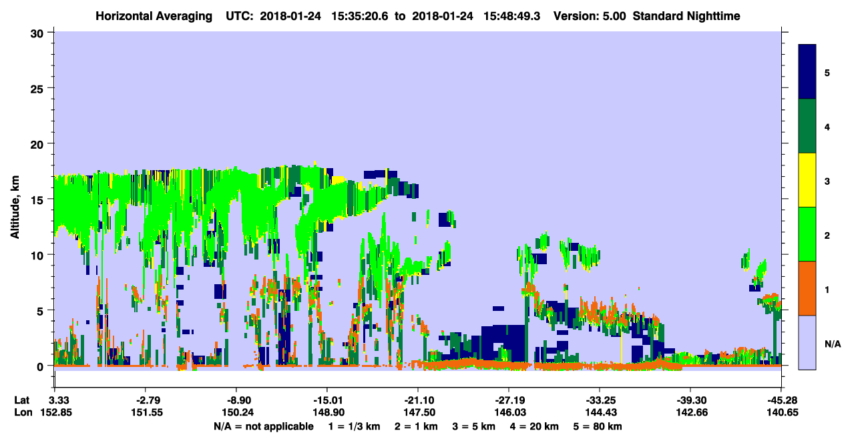Click the yellow color bar segment labeled 3

807,180
